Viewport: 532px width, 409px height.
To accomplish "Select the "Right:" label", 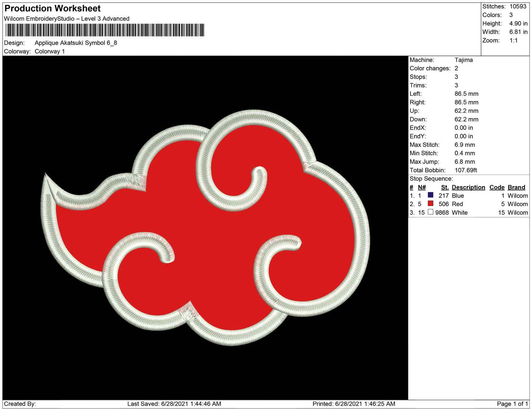I will (x=418, y=102).
